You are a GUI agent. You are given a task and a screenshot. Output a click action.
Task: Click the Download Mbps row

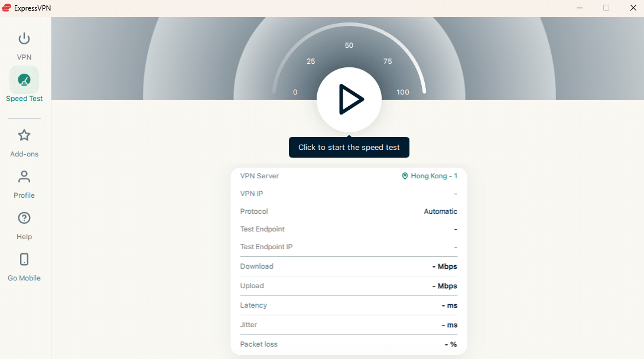[x=349, y=266]
